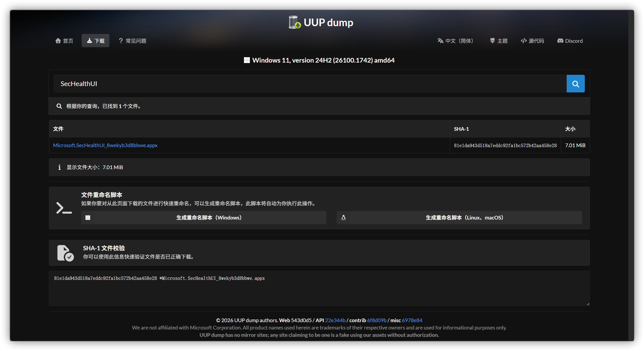This screenshot has height=351, width=644.
Task: Click the Discord icon in the navbar
Action: pyautogui.click(x=560, y=41)
